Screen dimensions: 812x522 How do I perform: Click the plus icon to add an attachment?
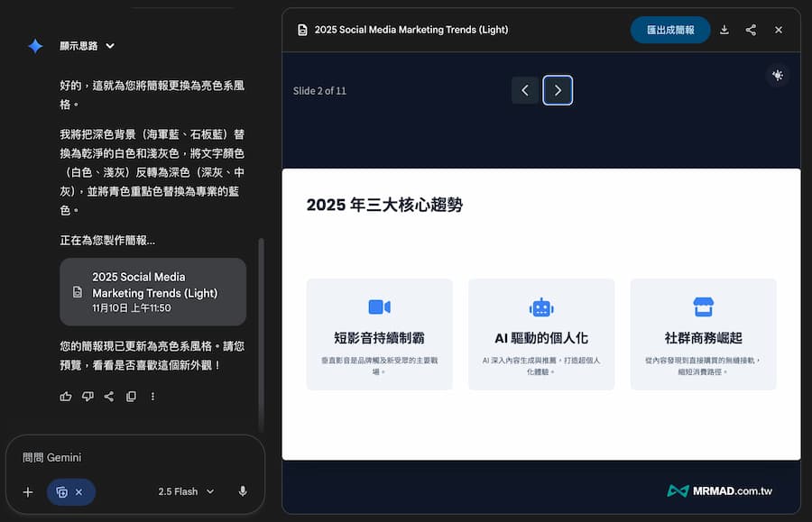[x=28, y=491]
